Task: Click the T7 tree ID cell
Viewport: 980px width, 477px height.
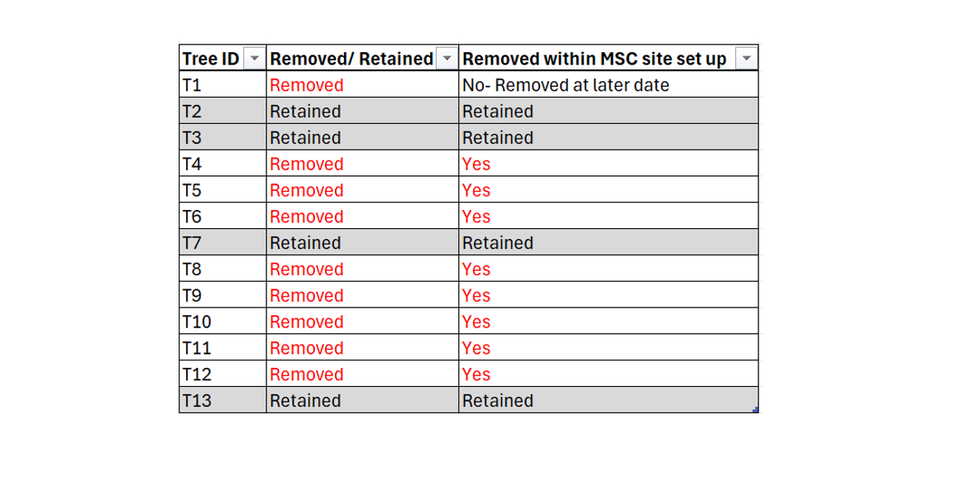Action: point(222,243)
